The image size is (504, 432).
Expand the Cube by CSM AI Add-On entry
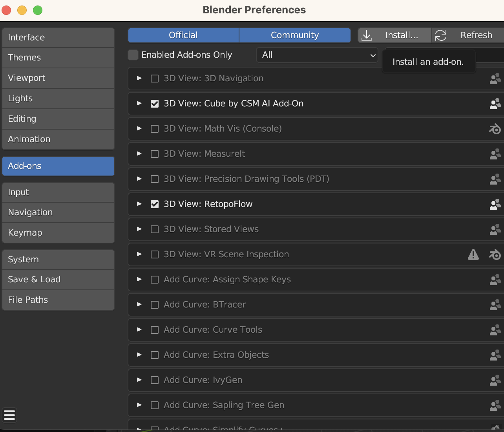click(x=139, y=104)
